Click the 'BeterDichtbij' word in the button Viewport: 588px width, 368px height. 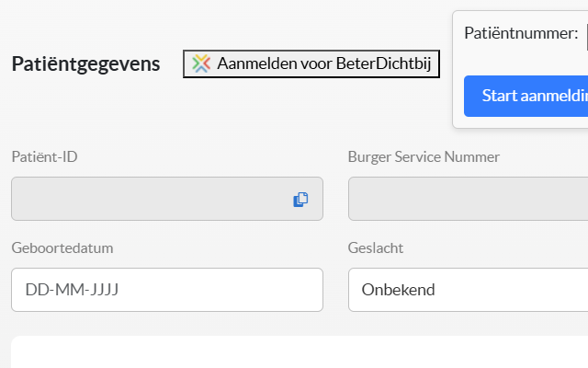(384, 63)
